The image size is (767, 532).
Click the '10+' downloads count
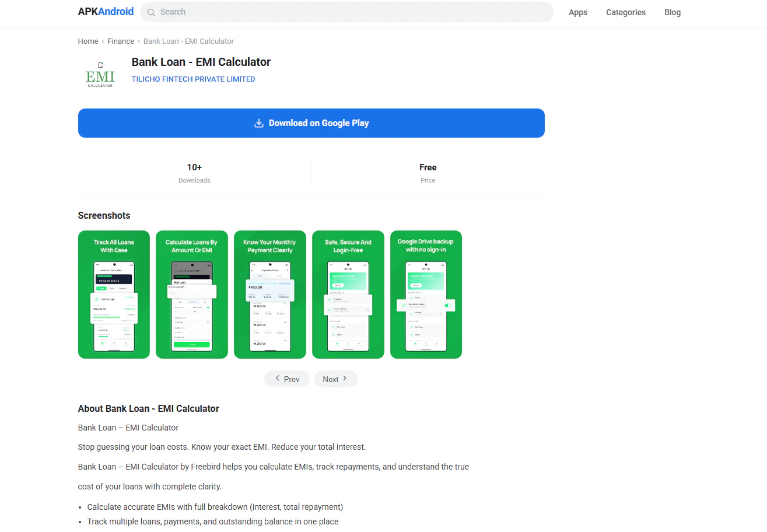(194, 167)
